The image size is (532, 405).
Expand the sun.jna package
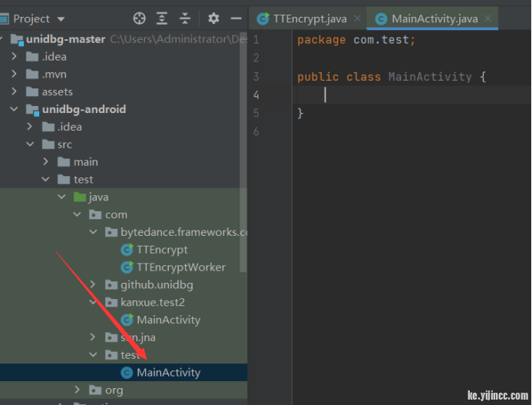[x=94, y=337]
